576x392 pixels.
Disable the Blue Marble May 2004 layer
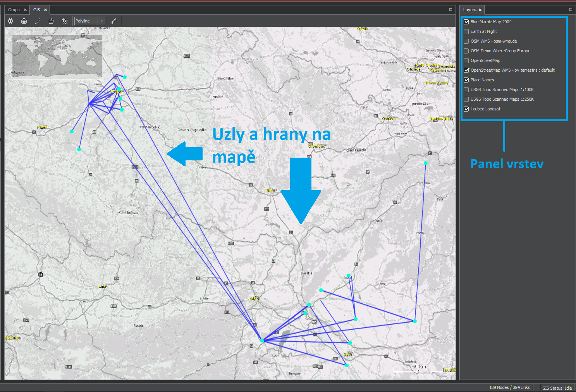[466, 22]
